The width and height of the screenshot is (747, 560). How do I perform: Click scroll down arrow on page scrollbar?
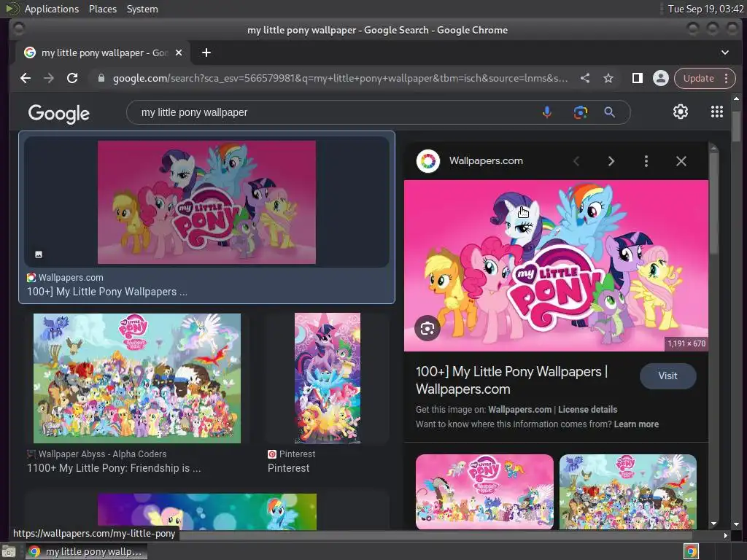pyautogui.click(x=737, y=524)
